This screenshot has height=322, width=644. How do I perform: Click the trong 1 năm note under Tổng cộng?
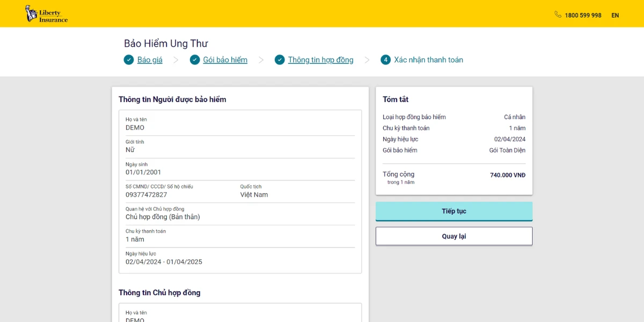pyautogui.click(x=401, y=182)
